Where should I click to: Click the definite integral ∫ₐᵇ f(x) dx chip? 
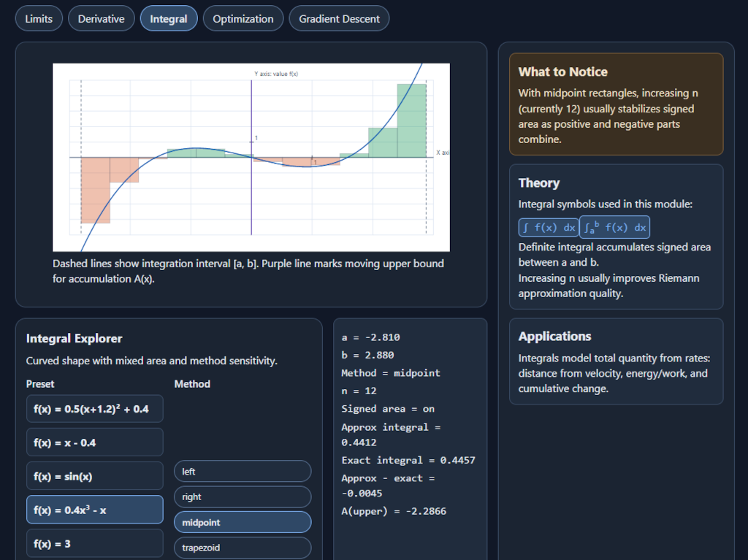point(615,228)
